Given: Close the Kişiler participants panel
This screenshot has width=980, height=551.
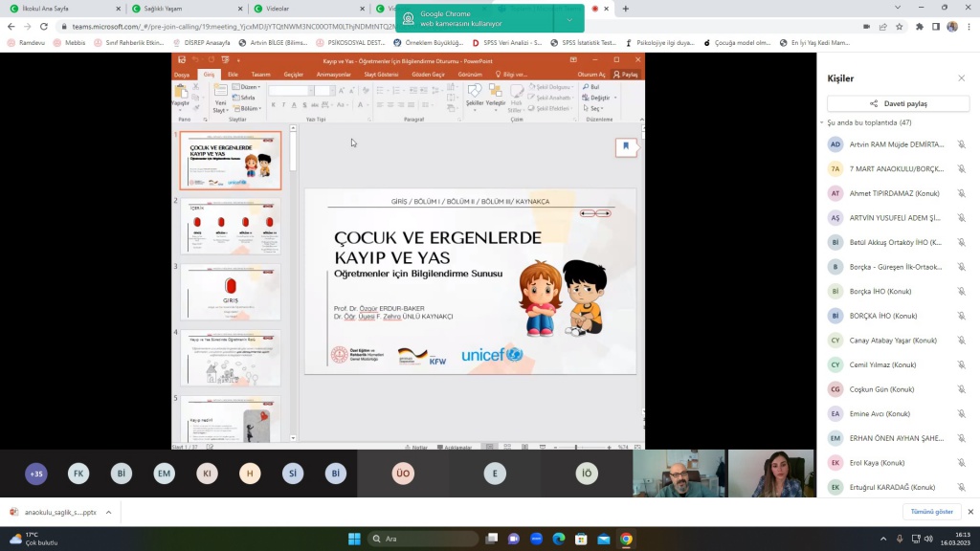Looking at the screenshot, I should click(961, 78).
